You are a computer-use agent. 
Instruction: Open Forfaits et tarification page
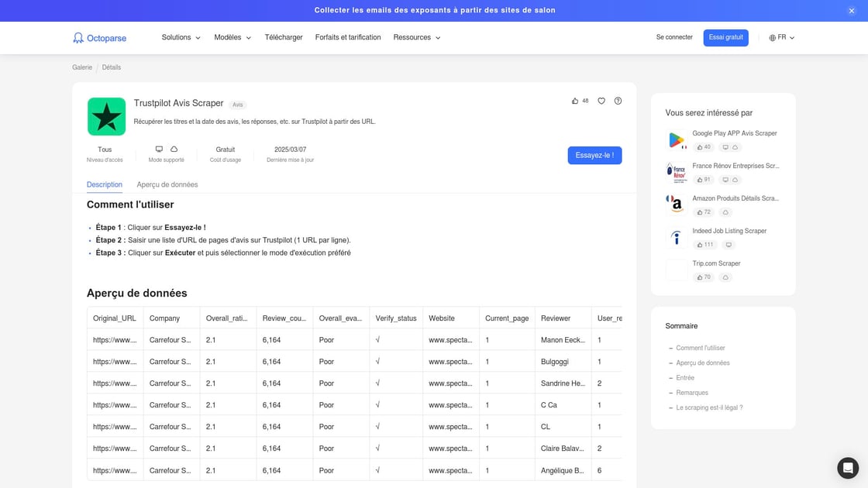[x=348, y=38]
